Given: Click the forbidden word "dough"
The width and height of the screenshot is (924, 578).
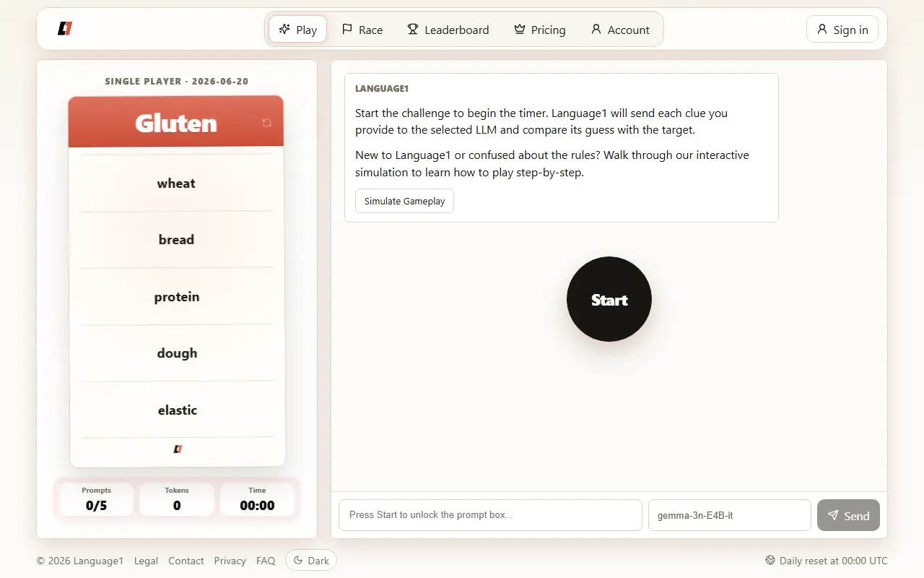Looking at the screenshot, I should click(177, 353).
